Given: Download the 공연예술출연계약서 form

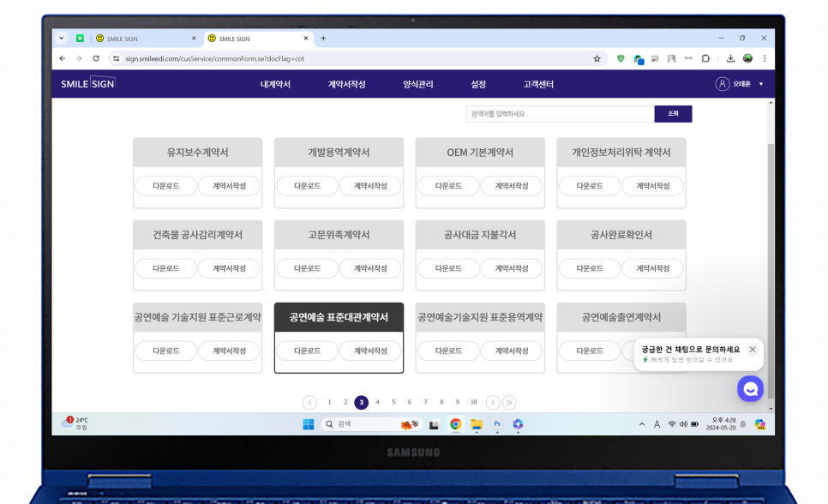Looking at the screenshot, I should coord(590,351).
